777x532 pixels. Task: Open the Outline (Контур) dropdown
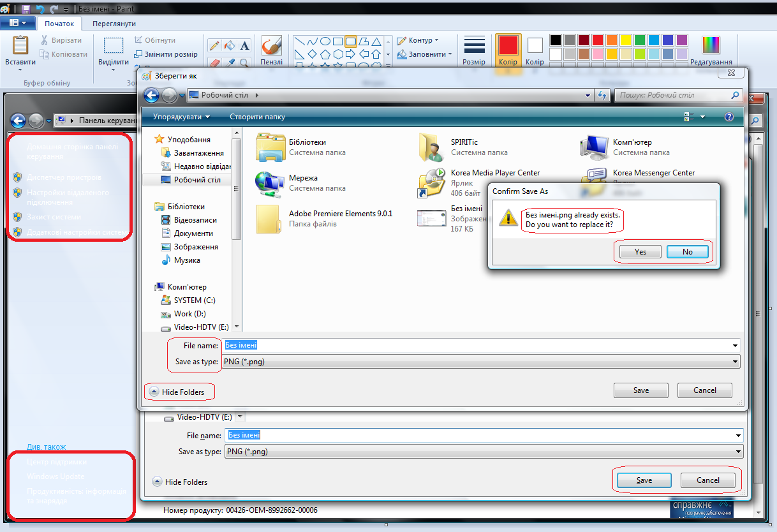point(418,40)
